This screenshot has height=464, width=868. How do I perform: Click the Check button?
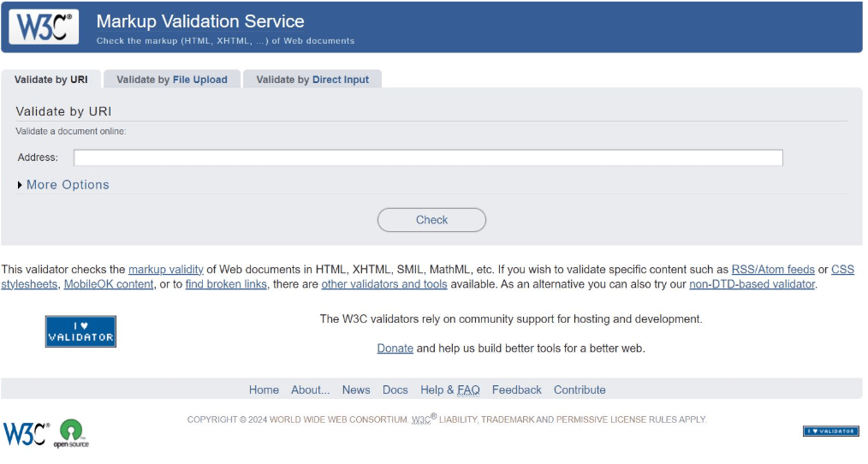click(x=431, y=220)
